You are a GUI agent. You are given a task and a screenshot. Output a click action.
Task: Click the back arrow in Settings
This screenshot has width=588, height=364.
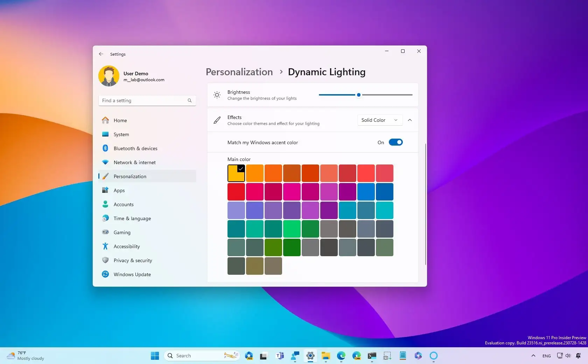[101, 54]
